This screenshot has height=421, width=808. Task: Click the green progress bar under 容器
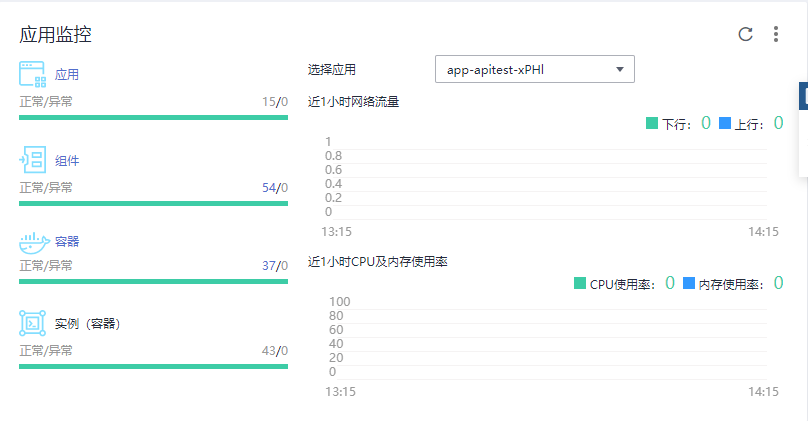(x=153, y=284)
